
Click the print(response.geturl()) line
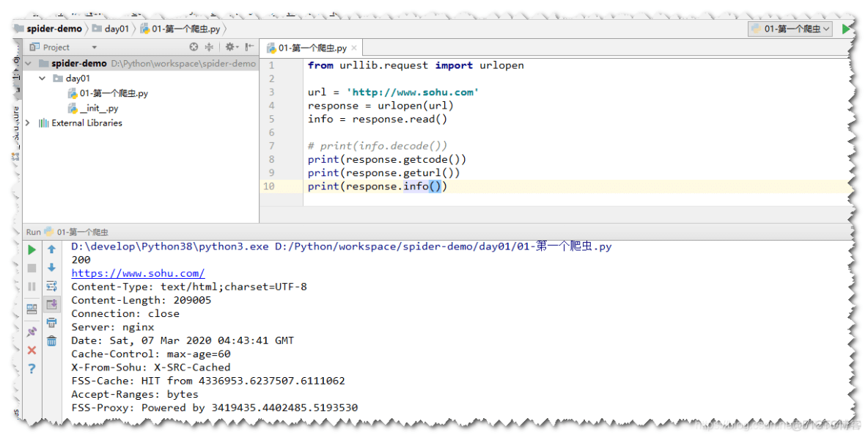(383, 172)
